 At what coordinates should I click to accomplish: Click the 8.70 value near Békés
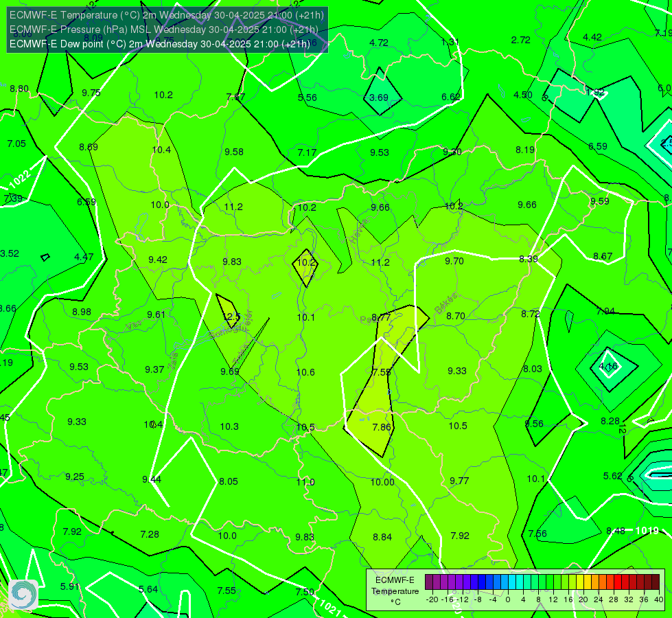click(x=456, y=316)
